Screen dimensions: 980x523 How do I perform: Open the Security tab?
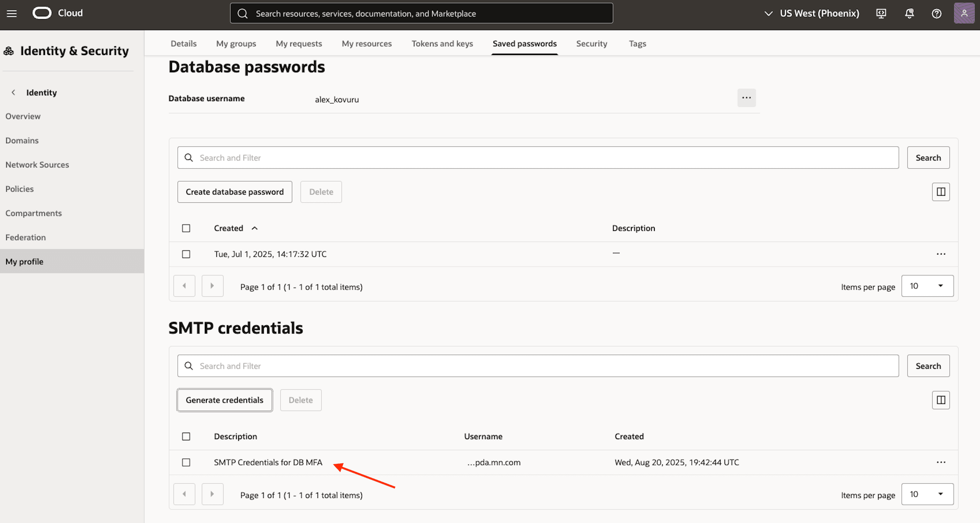point(592,43)
